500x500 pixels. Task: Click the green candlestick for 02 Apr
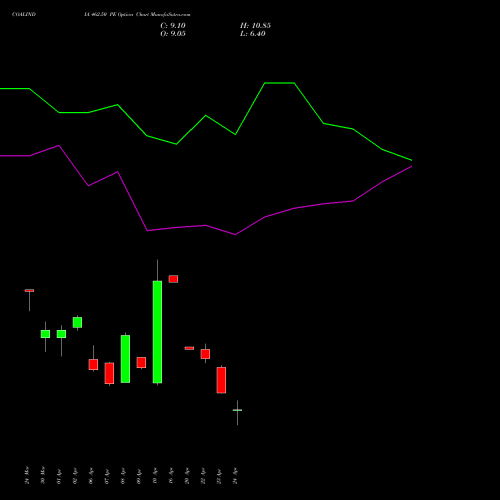[x=77, y=322]
